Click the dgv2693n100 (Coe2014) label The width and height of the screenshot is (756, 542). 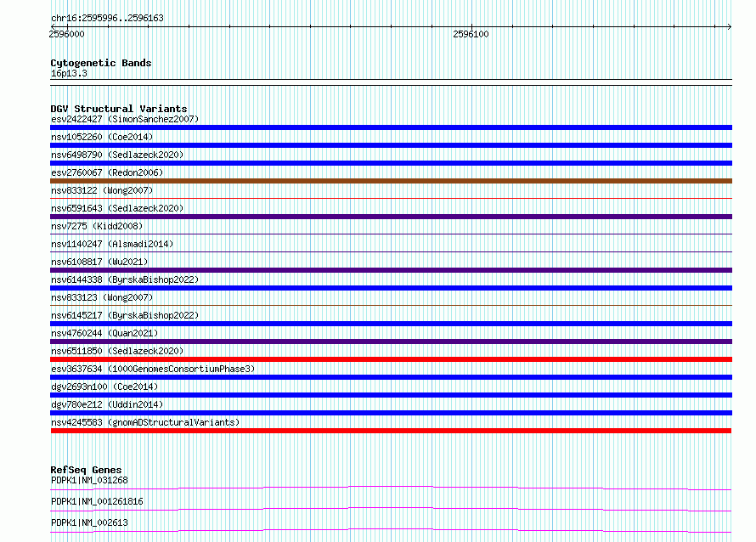[x=104, y=387]
